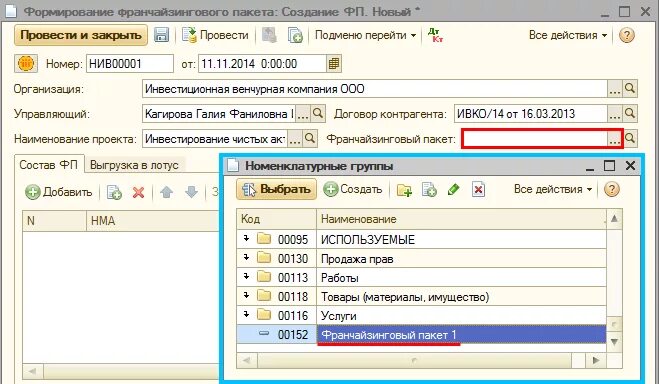Viewport: 659px width, 384px height.
Task: Expand Товары (материалы, имущество) folder
Action: [x=246, y=296]
